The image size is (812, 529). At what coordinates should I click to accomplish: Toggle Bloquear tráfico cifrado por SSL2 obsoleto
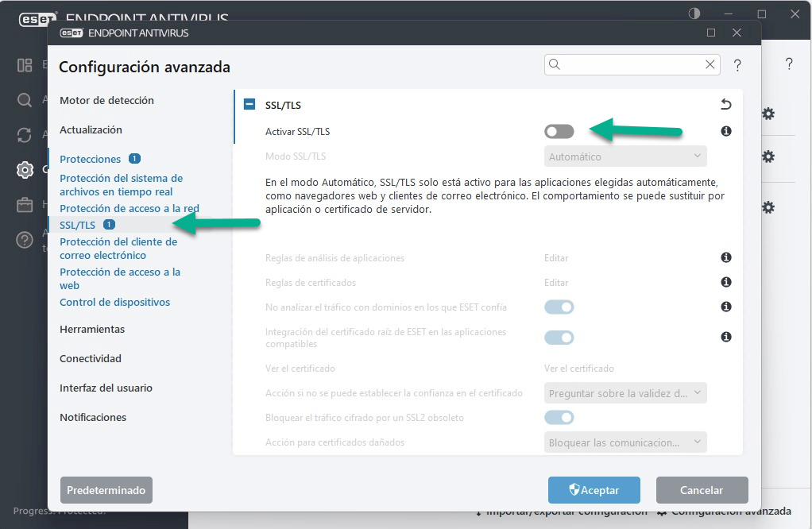559,417
